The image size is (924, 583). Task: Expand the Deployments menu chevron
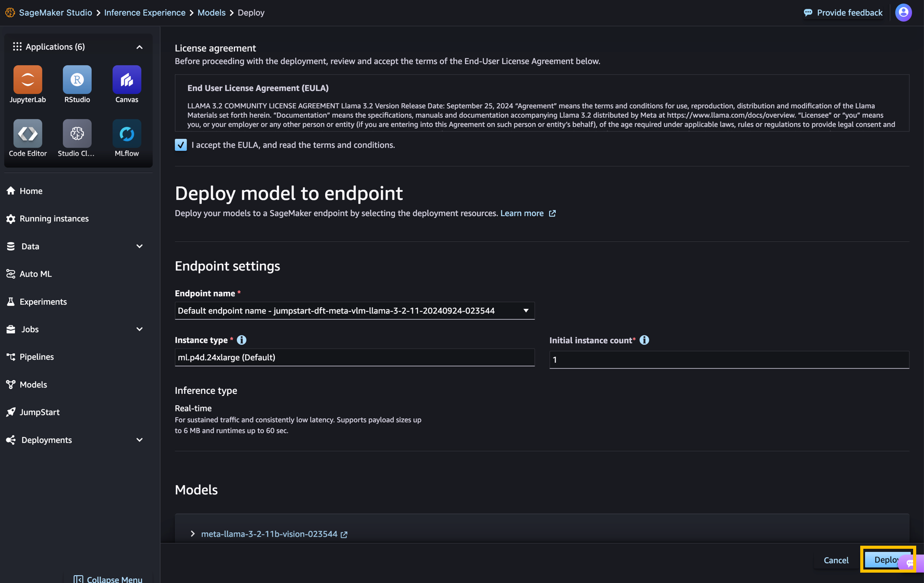(x=139, y=440)
